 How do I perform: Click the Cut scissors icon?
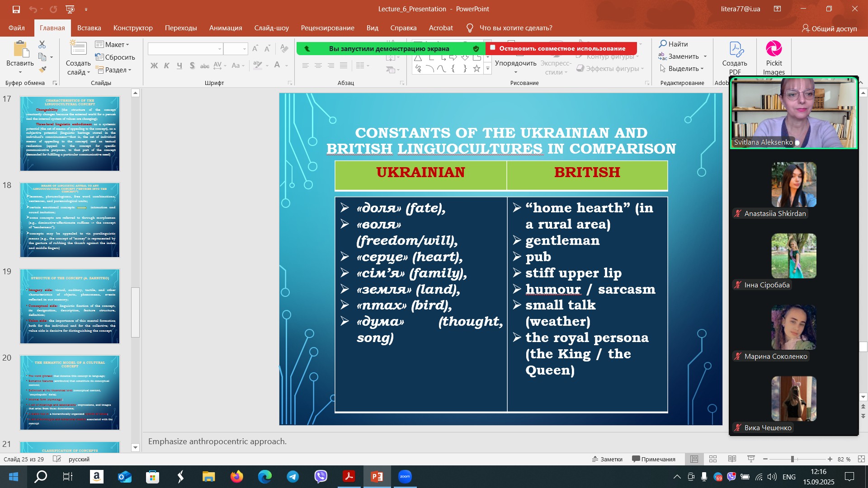point(42,44)
